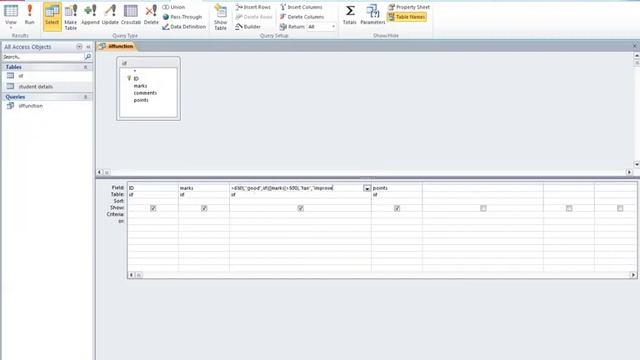Open the field dropdown arrow of expression column
The height and width of the screenshot is (360, 640).
[367, 188]
